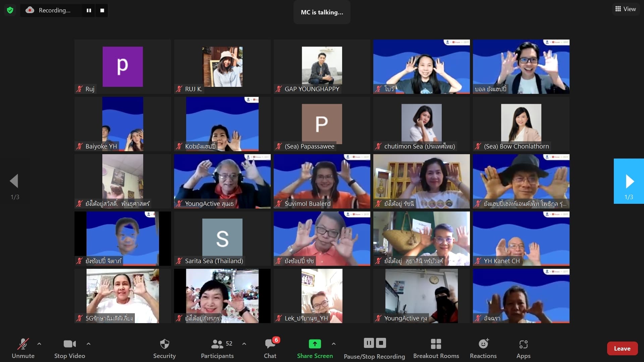The width and height of the screenshot is (644, 362).
Task: Open Reactions emoji menu
Action: point(483,349)
